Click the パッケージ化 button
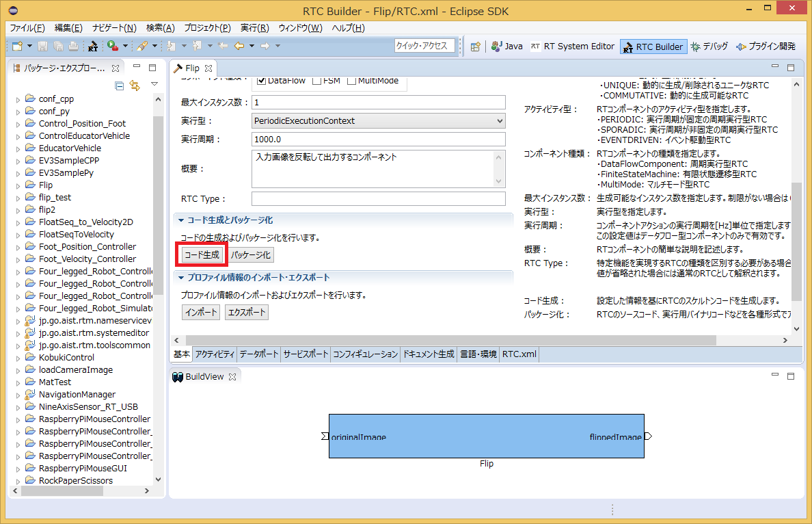Viewport: 812px width, 524px height. 251,255
